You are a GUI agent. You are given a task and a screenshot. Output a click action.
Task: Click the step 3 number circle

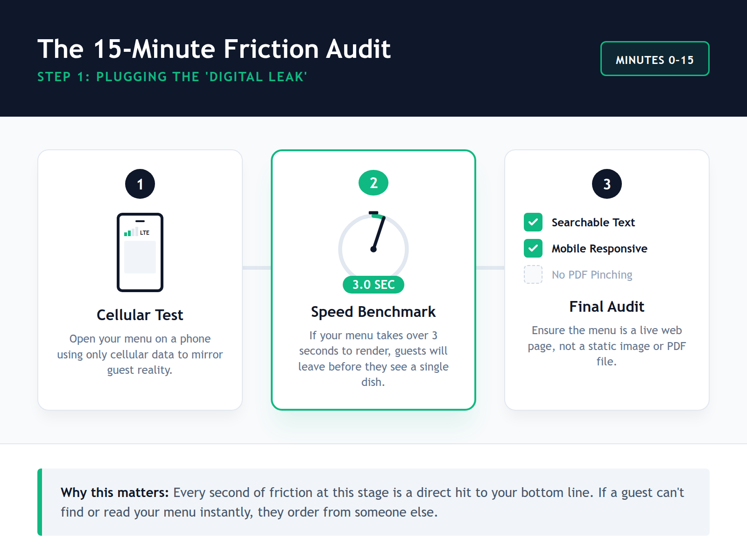(x=607, y=184)
